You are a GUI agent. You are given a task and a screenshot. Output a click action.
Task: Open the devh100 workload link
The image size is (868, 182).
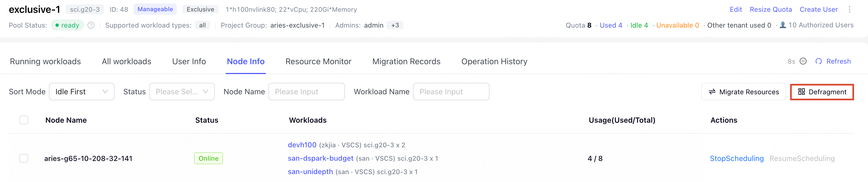302,145
